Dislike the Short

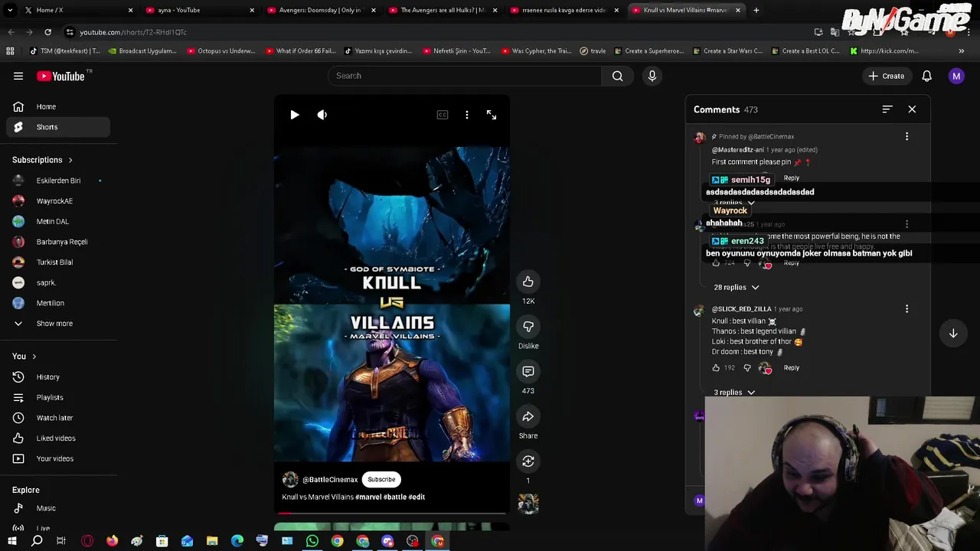(528, 327)
